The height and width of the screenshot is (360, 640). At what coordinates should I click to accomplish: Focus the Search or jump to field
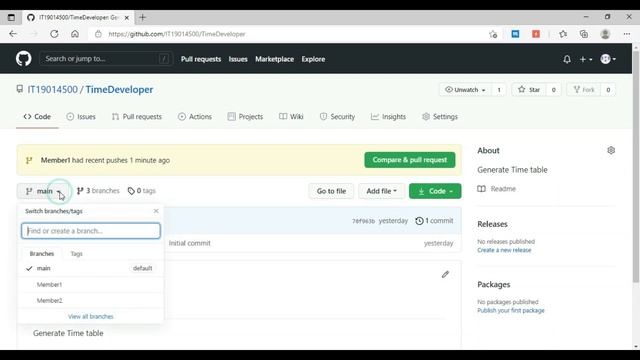tap(106, 59)
